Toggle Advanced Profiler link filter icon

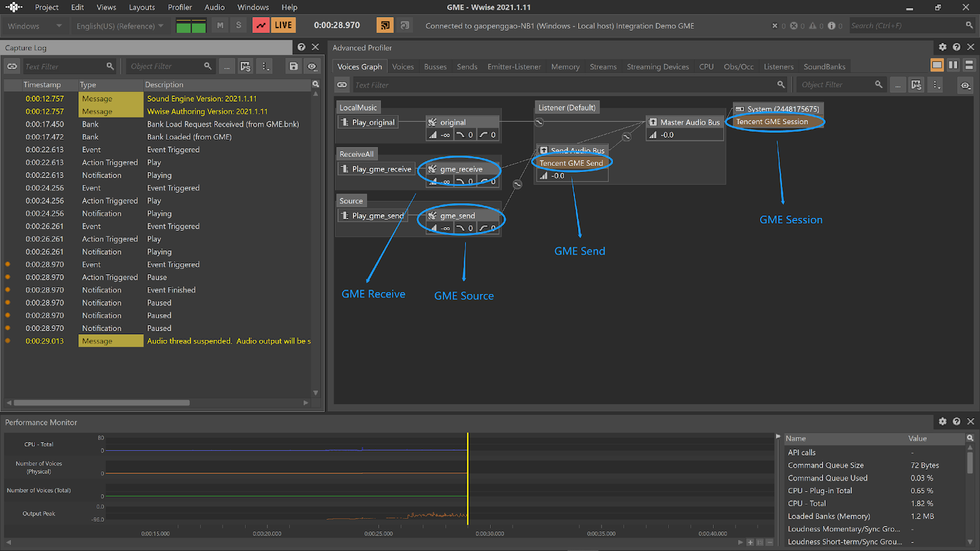click(342, 85)
